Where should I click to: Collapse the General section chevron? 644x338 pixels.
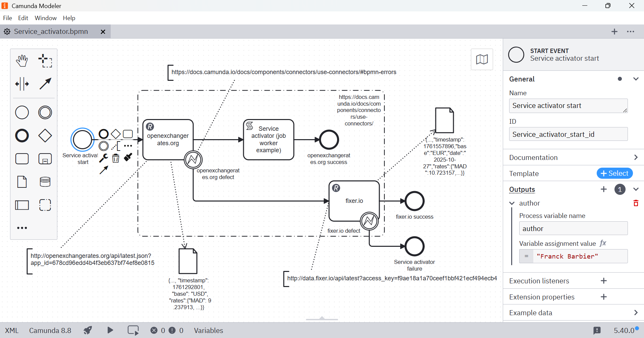click(636, 79)
